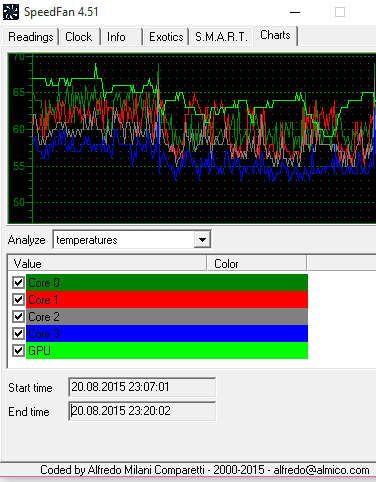This screenshot has height=482, width=376.
Task: Click the bright green GPU color bar
Action: click(167, 351)
